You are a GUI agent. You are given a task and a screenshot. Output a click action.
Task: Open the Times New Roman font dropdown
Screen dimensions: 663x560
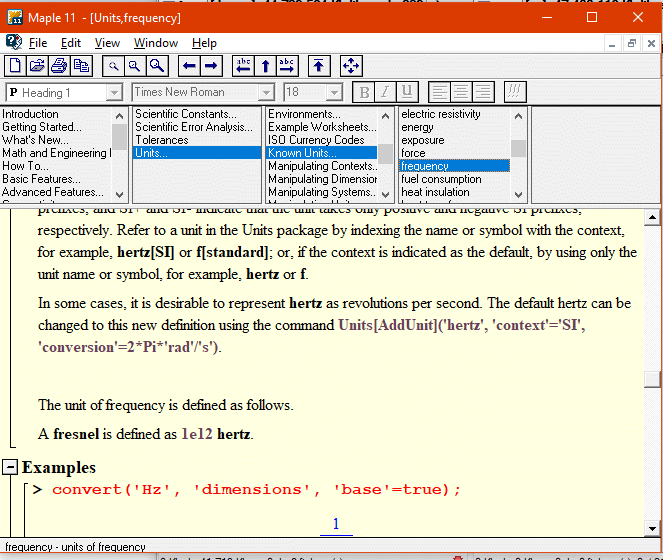266,92
